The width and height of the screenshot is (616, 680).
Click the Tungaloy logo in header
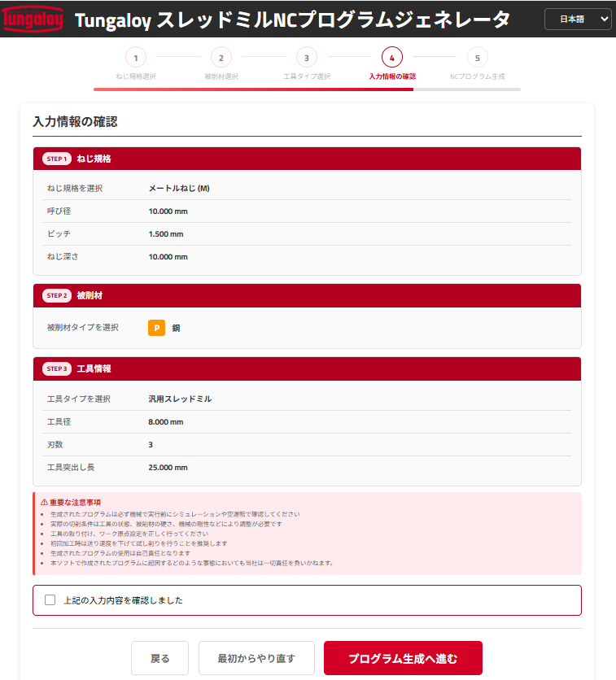click(x=34, y=19)
